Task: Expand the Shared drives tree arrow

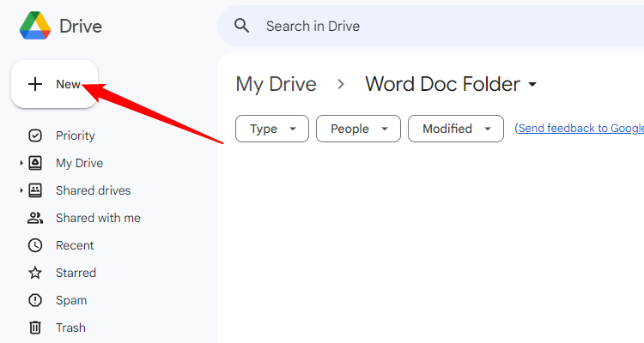Action: [x=21, y=190]
